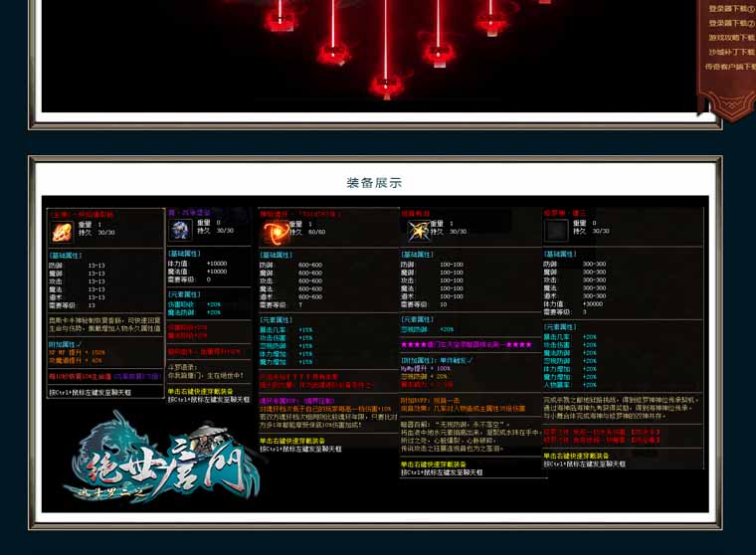
Task: Click the blue armor item icon
Action: coord(180,230)
